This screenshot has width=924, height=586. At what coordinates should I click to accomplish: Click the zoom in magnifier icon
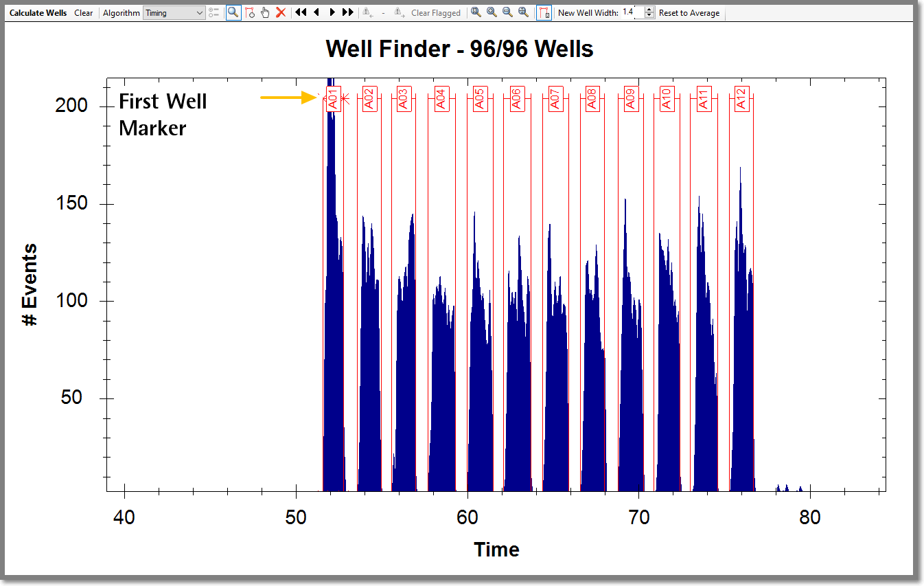(491, 12)
